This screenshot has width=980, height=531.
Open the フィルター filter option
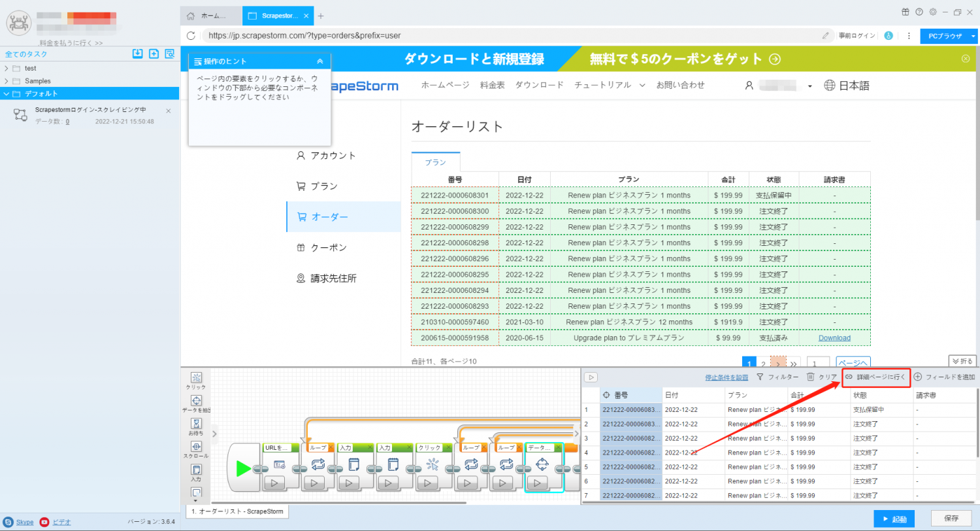[x=777, y=377]
